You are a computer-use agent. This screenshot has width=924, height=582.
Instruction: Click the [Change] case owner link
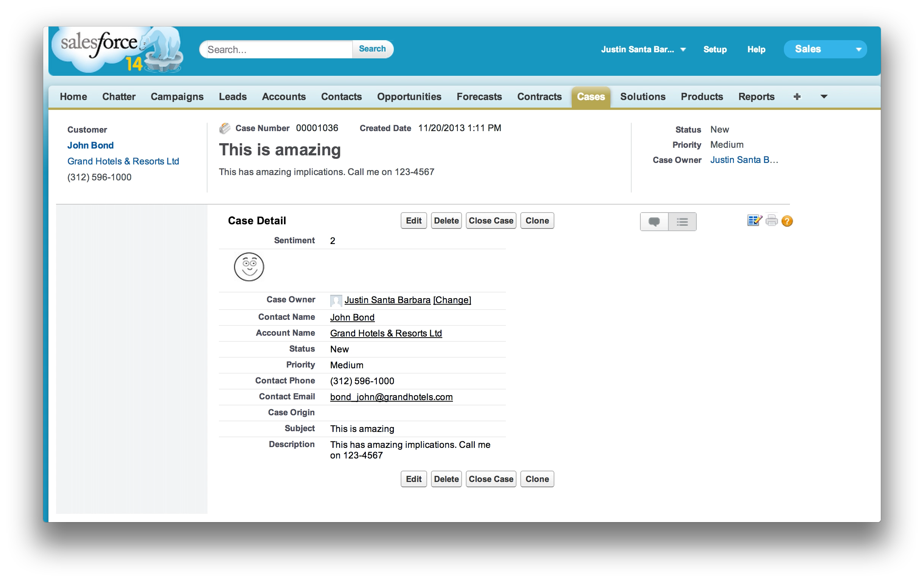click(x=452, y=300)
